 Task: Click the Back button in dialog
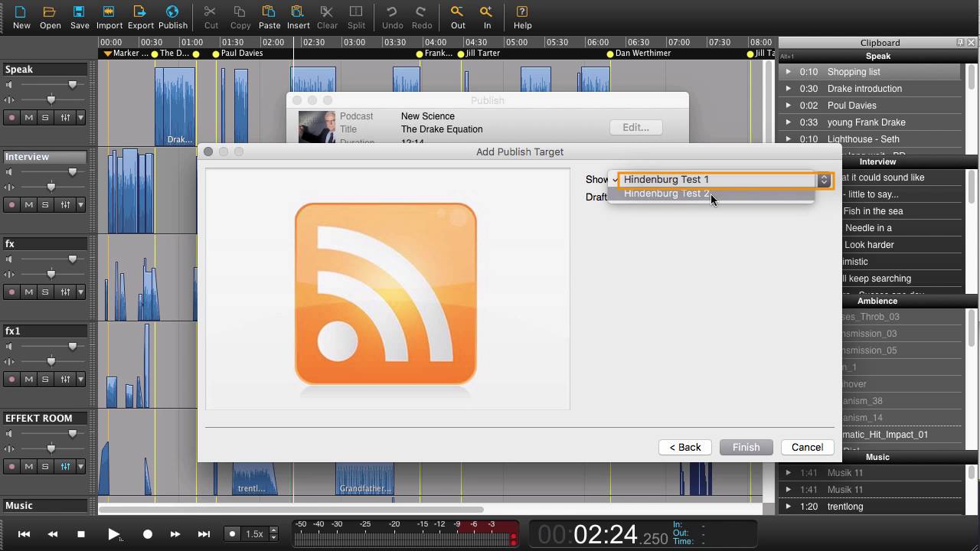click(685, 447)
